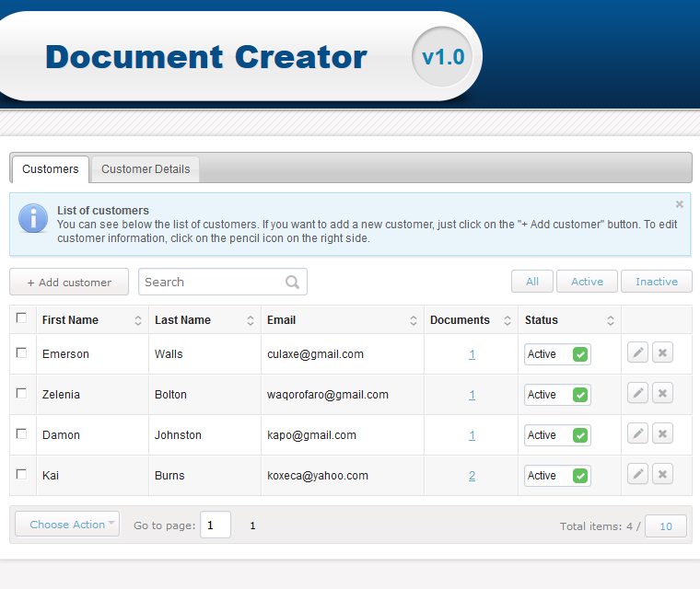
Task: Switch to the Customer Details tab
Action: pyautogui.click(x=146, y=169)
